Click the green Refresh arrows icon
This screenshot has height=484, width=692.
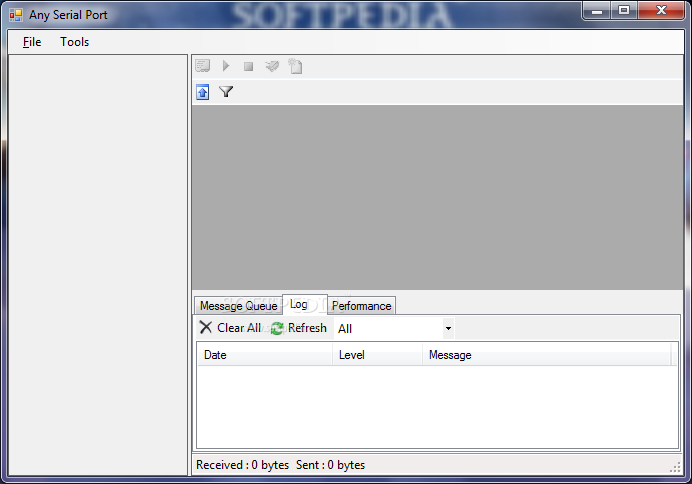(x=277, y=328)
